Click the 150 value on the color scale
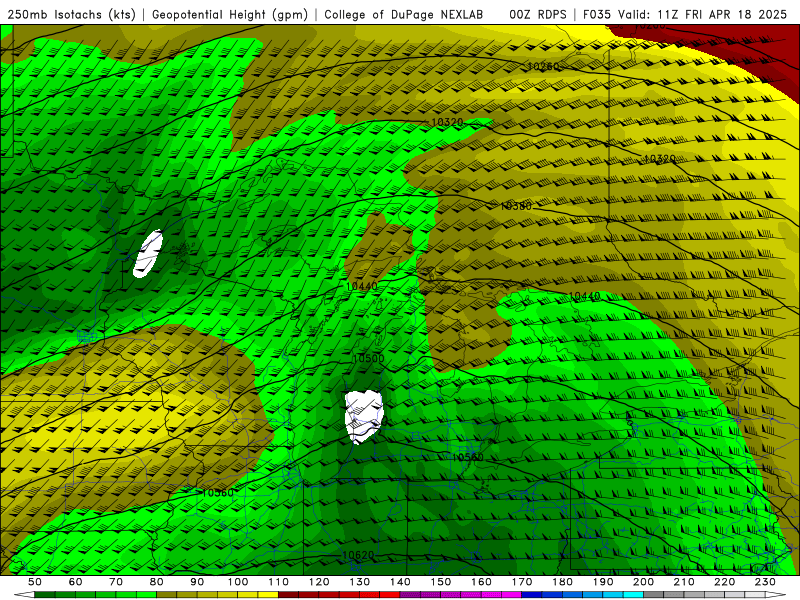The image size is (800, 600). tap(441, 582)
